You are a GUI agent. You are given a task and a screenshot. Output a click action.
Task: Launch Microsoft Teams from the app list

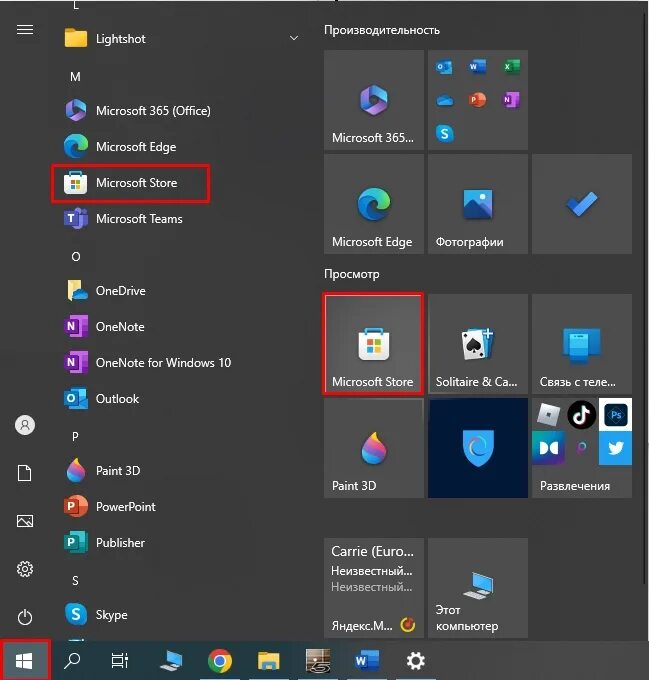[x=180, y=219]
